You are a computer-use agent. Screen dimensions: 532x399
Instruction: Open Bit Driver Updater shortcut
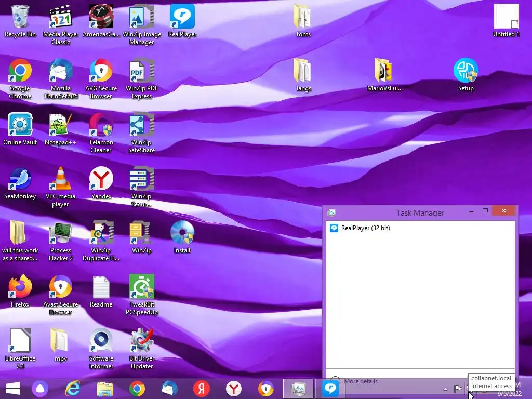[x=142, y=349]
